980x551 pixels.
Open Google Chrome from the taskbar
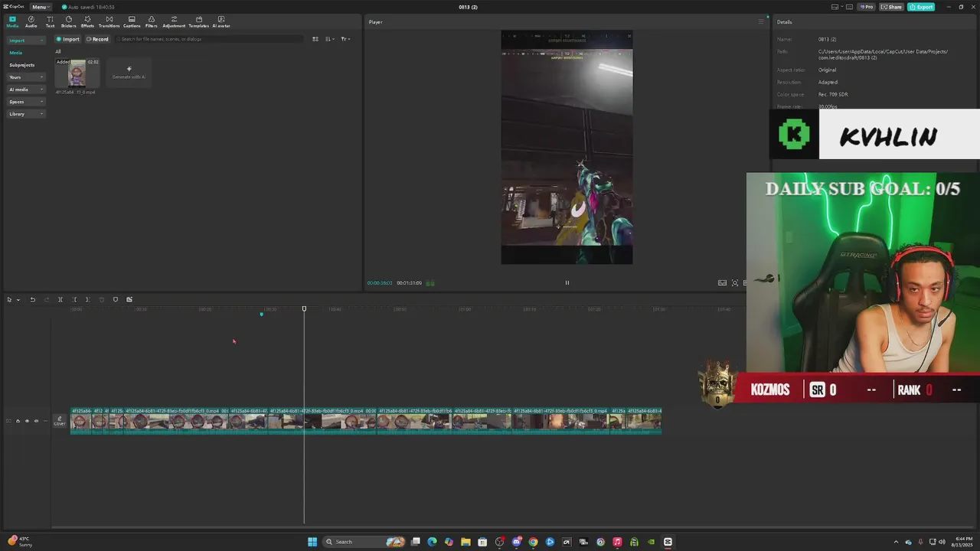click(x=533, y=542)
